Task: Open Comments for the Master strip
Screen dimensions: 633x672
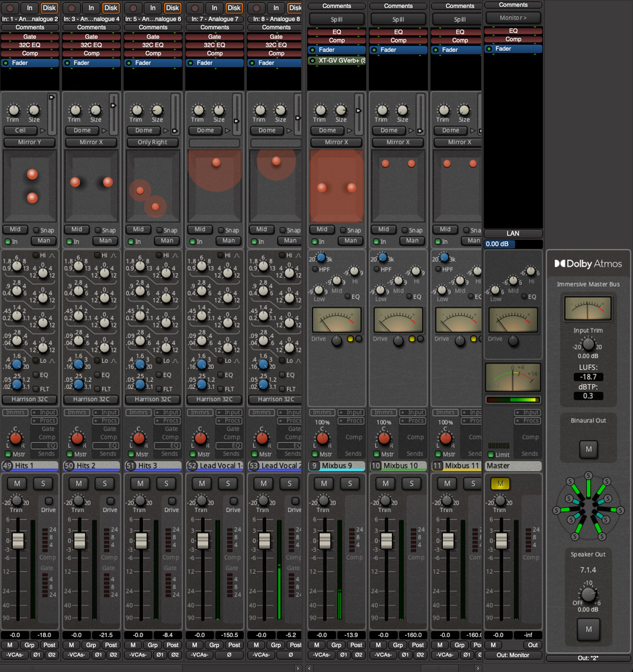Action: click(513, 5)
